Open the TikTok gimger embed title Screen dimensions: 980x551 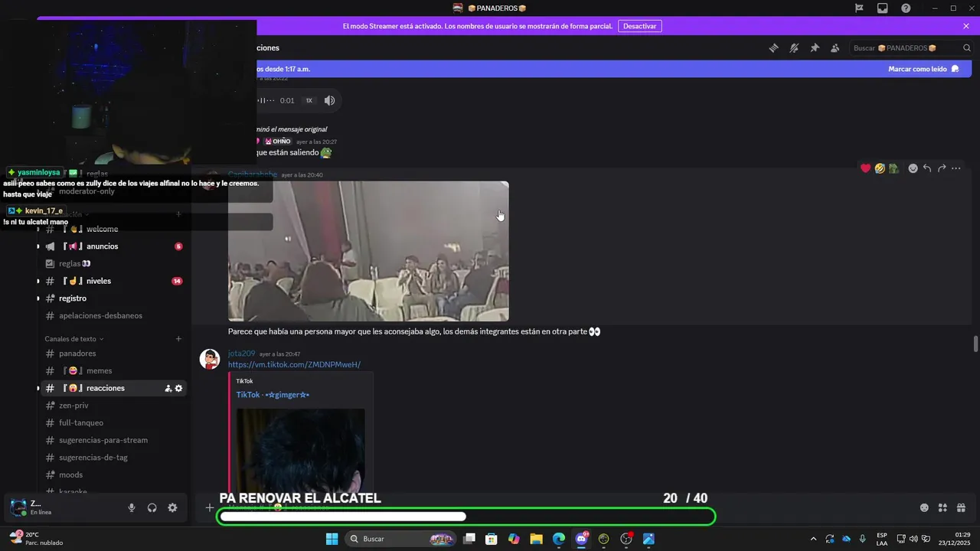[x=273, y=395]
